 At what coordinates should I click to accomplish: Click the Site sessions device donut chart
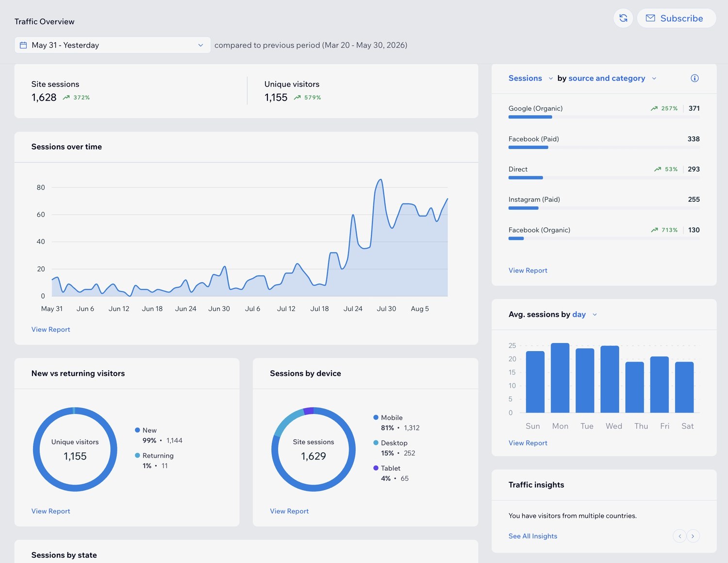(x=314, y=449)
